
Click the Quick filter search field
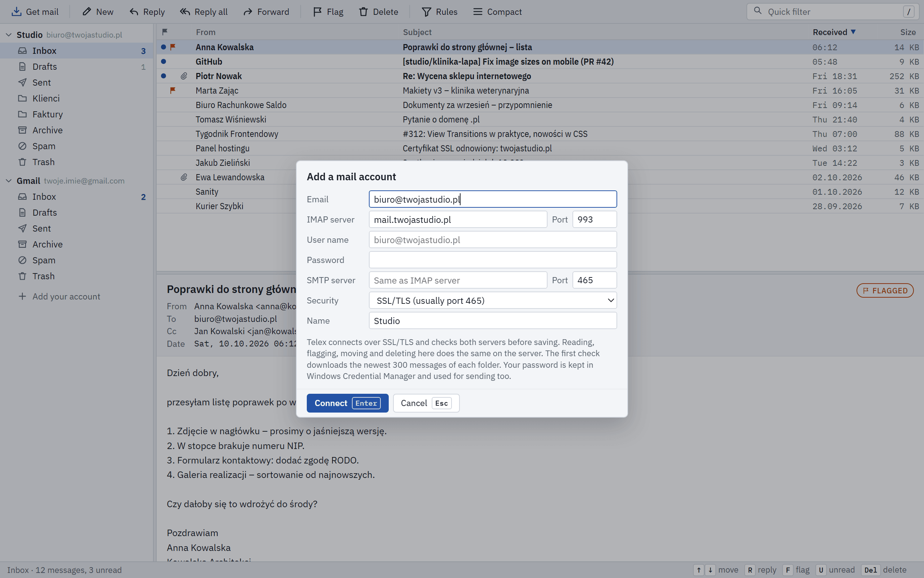(833, 12)
